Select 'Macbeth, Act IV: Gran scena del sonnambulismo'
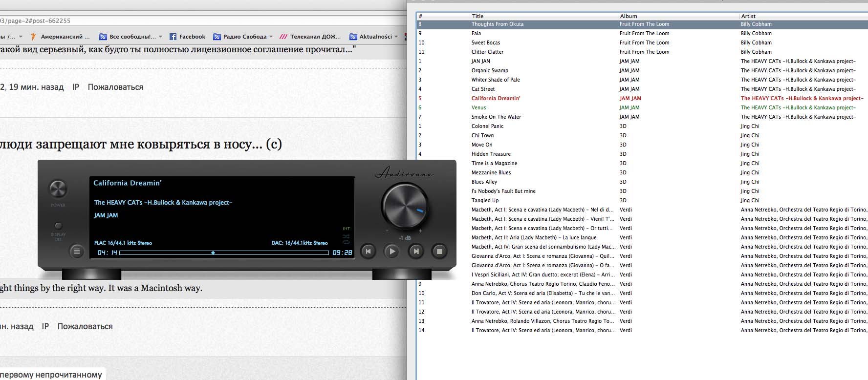This screenshot has height=380, width=868. (642, 247)
